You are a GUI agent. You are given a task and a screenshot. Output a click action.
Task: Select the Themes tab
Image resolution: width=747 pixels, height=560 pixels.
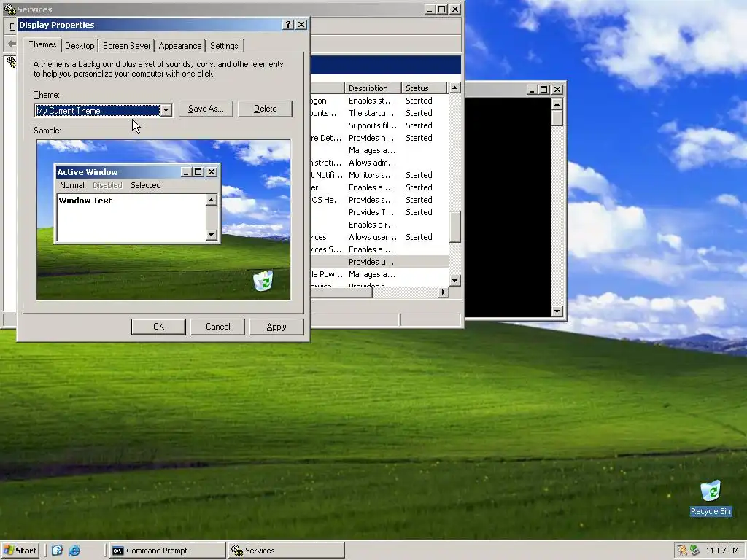click(42, 44)
